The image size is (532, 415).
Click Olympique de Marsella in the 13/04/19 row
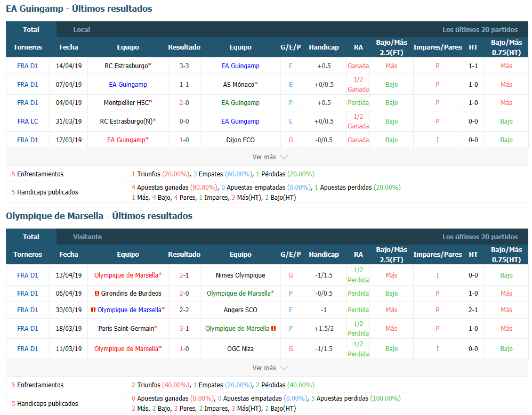coord(126,275)
